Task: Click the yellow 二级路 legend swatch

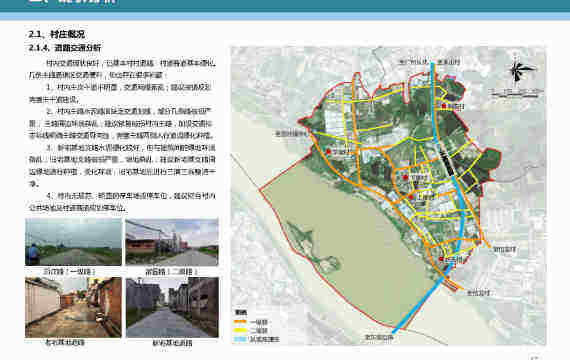Action: (240, 331)
